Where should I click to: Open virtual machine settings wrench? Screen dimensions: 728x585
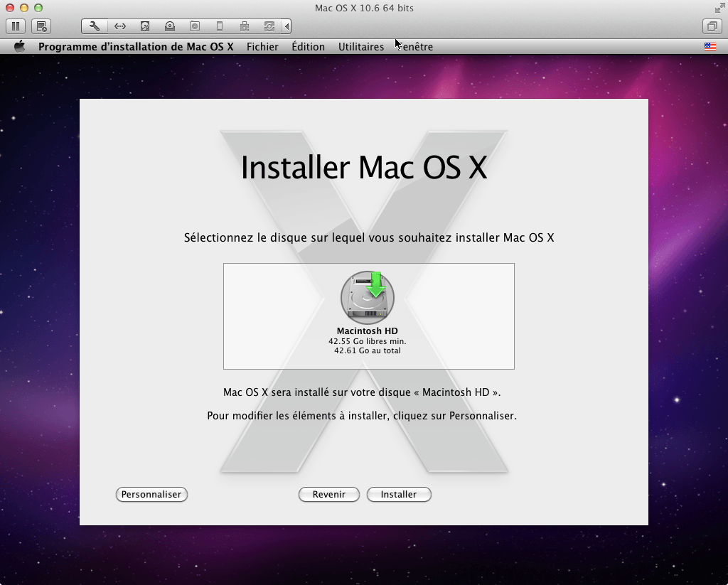point(95,26)
